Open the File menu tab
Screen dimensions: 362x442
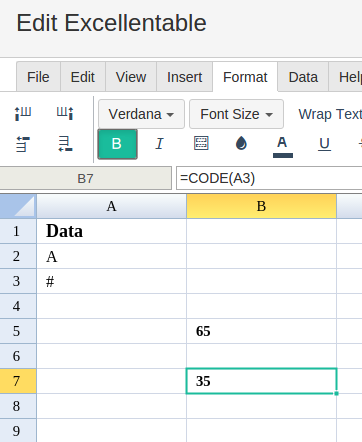pos(38,77)
